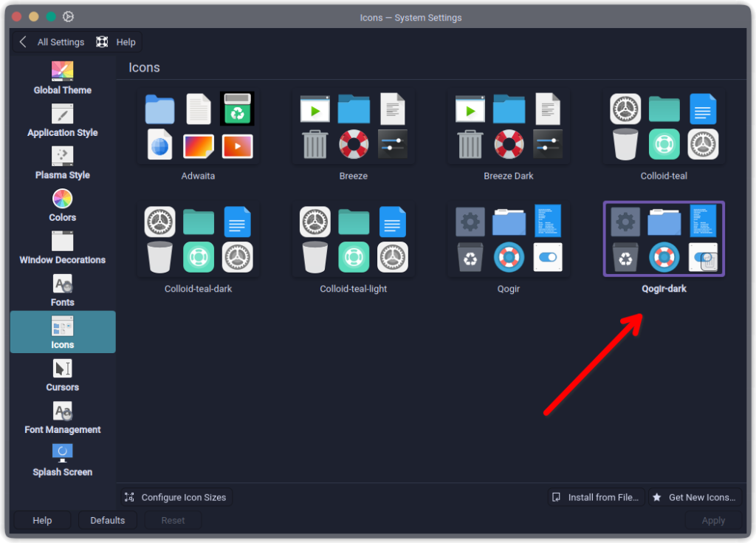Viewport: 756px width, 543px height.
Task: Maximize the window with green button
Action: 51,16
